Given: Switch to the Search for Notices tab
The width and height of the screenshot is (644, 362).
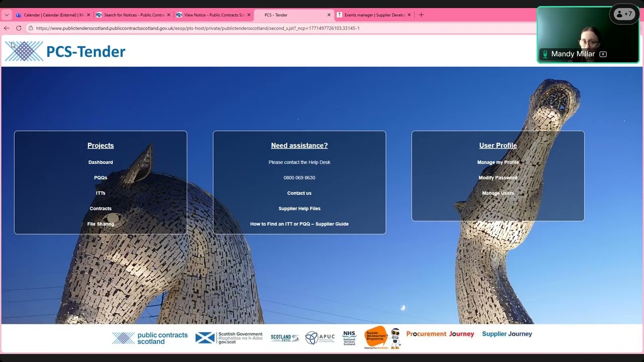Looking at the screenshot, I should 133,15.
